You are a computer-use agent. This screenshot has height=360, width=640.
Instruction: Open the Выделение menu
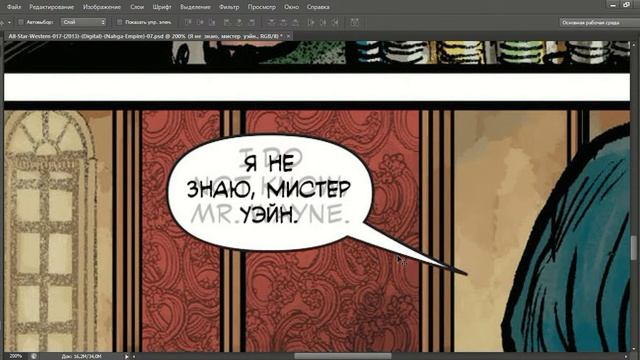pos(195,7)
